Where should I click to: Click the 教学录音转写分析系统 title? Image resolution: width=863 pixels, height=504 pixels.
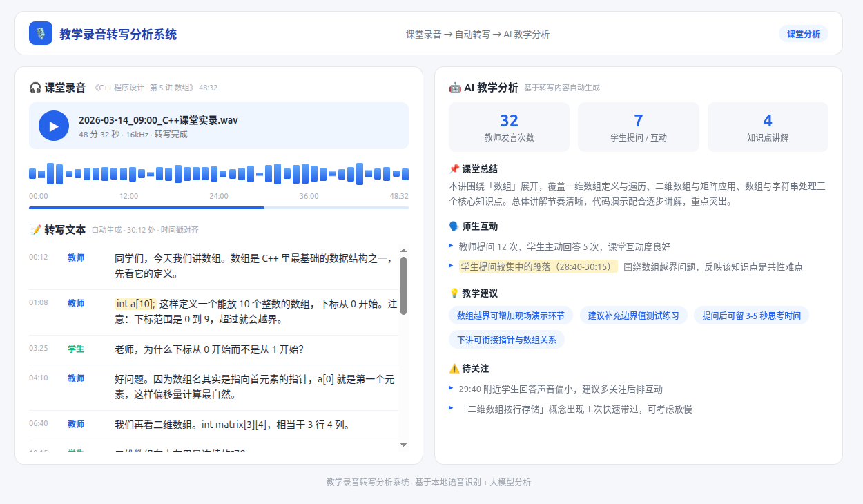118,34
